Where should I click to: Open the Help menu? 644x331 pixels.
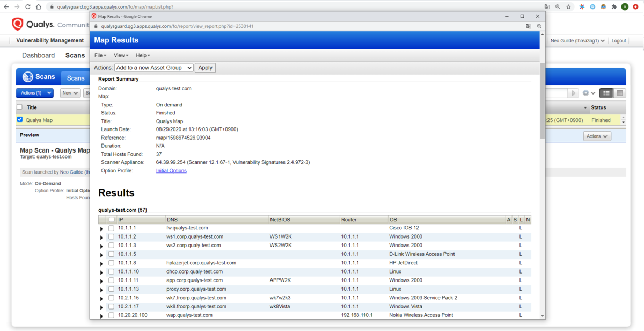pyautogui.click(x=143, y=55)
